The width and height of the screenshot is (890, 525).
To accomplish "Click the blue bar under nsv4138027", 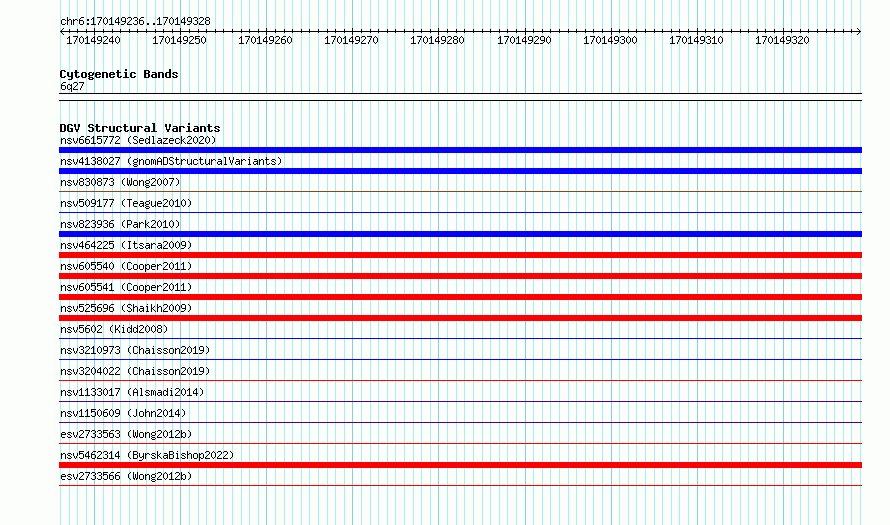I will coord(460,171).
